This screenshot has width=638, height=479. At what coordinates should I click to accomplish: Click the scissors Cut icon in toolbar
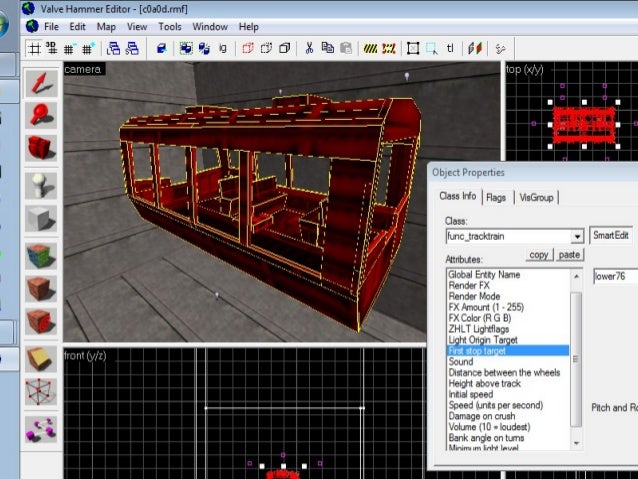(310, 47)
